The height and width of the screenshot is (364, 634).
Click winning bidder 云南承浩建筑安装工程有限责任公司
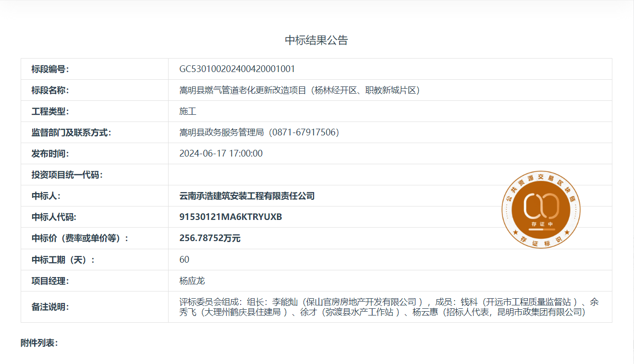click(x=247, y=196)
